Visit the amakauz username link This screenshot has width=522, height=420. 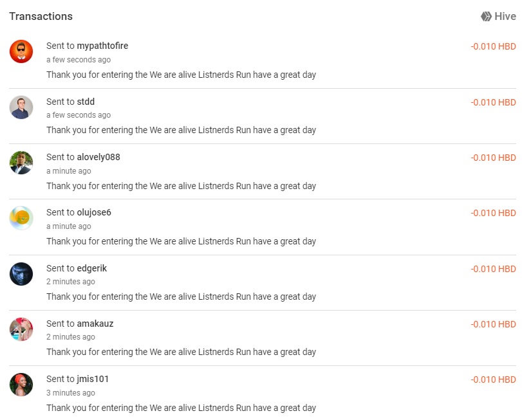pos(95,324)
